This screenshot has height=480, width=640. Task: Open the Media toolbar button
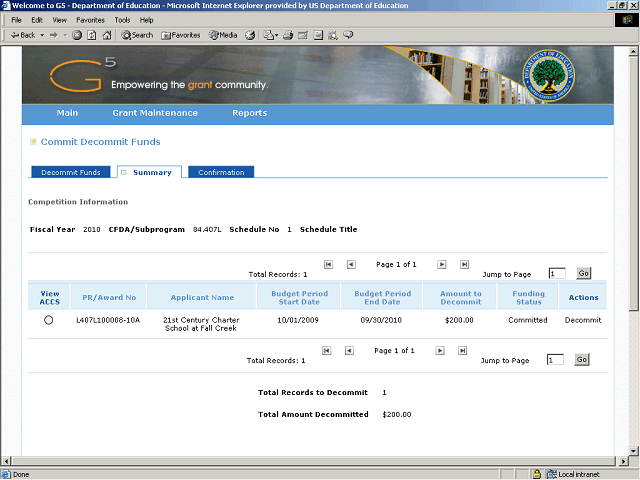click(x=223, y=35)
